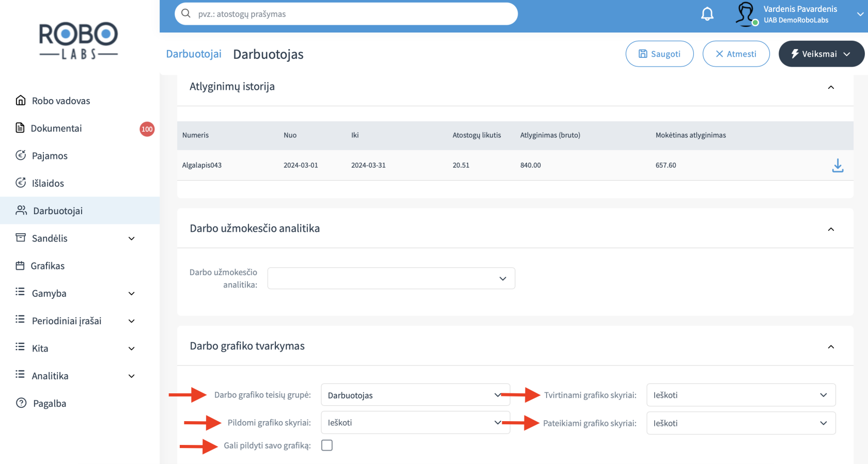
Task: Click the Pagalba question mark icon
Action: 21,403
